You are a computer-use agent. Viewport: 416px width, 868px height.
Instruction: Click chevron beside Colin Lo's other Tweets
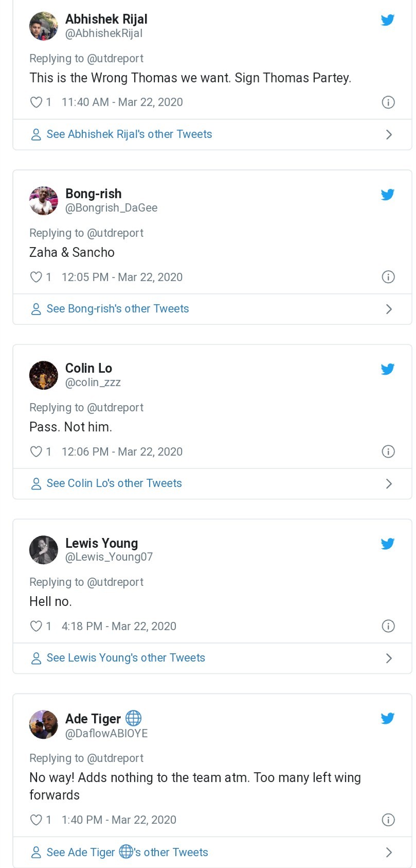[389, 484]
